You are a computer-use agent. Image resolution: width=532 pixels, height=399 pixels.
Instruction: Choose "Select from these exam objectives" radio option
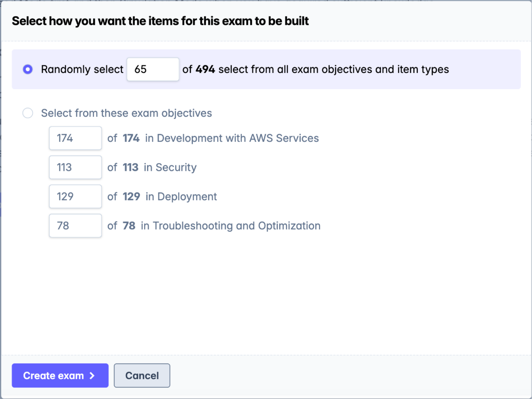pos(28,113)
